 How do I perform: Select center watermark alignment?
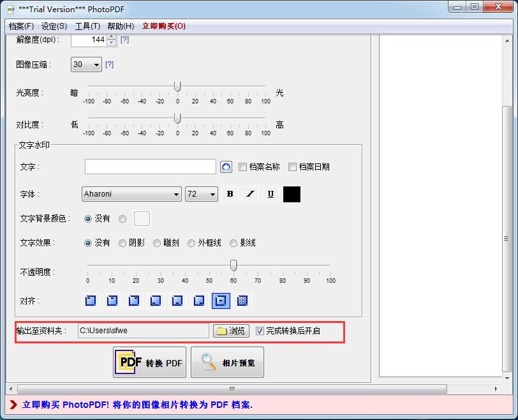pyautogui.click(x=221, y=301)
